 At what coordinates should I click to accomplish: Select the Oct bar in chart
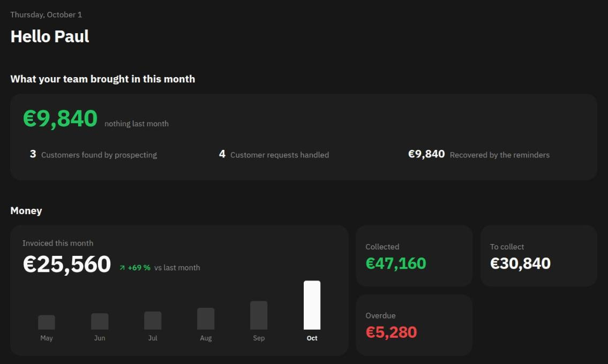point(312,305)
